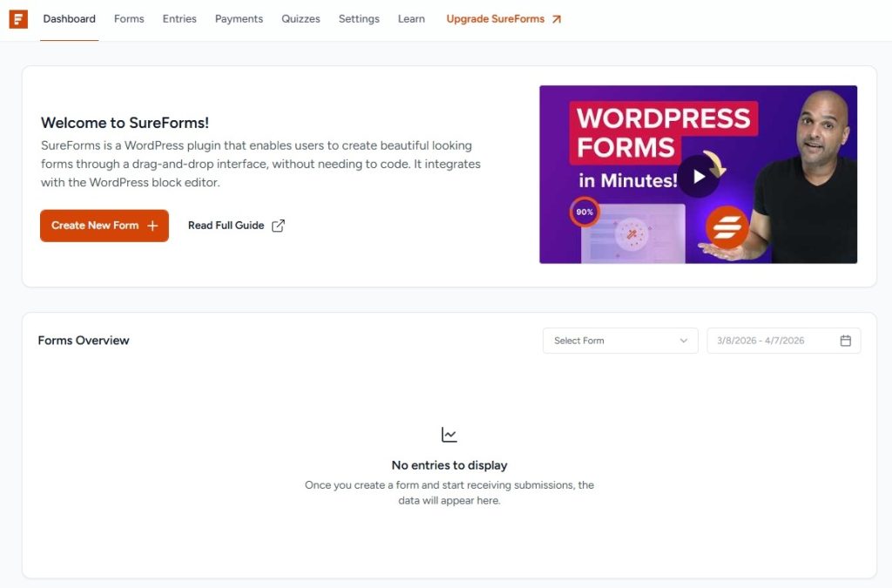Open the Dashboard tab
The height and width of the screenshot is (588, 892).
70,19
